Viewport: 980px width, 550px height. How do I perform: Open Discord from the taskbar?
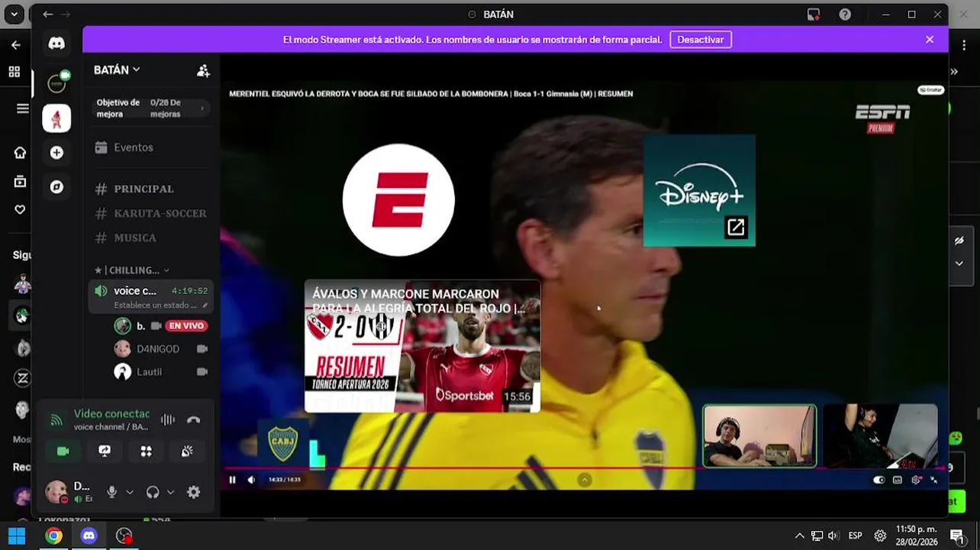click(x=89, y=535)
